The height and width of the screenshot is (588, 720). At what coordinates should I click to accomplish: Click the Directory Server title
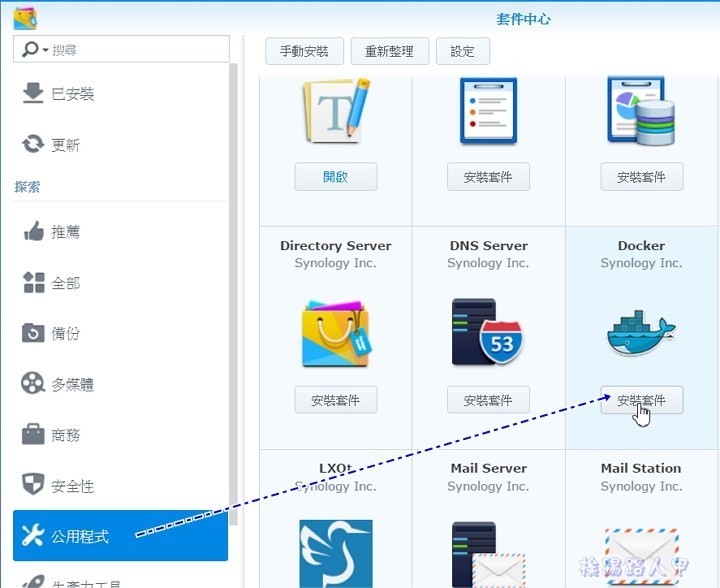[336, 246]
